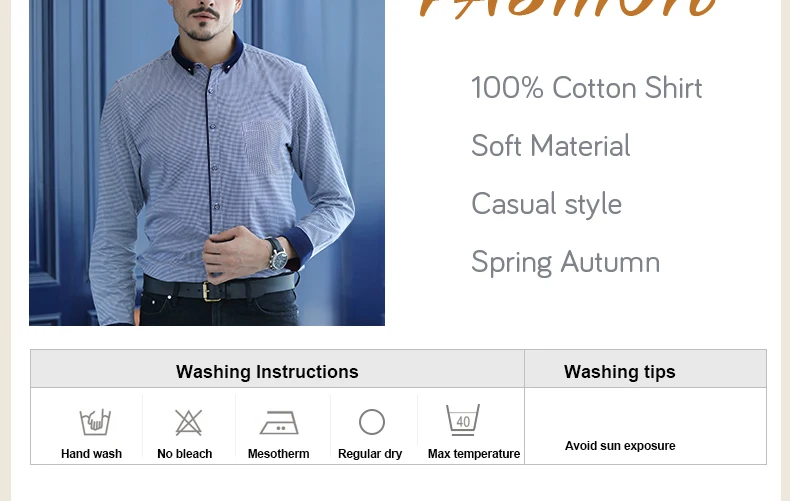The height and width of the screenshot is (501, 790).
Task: Click the Avoid sun exposure text
Action: click(620, 446)
